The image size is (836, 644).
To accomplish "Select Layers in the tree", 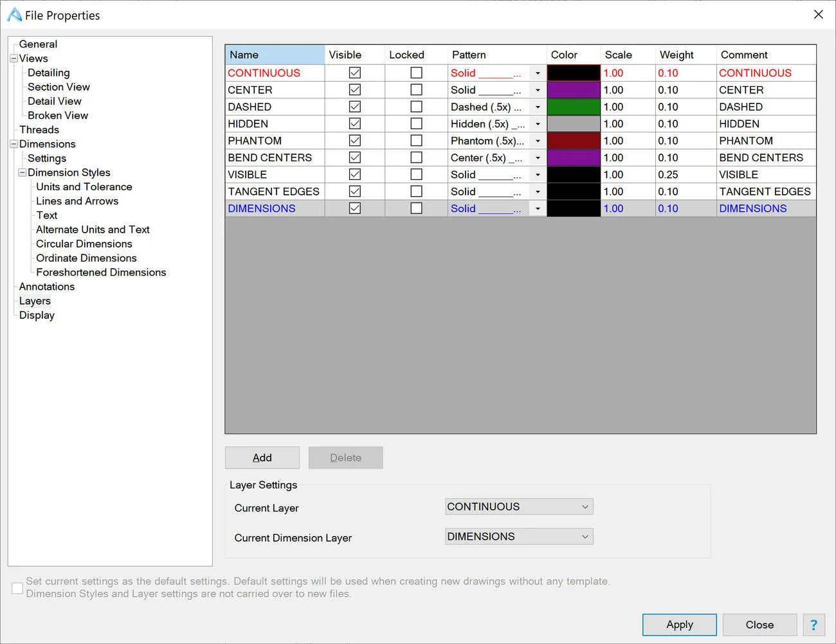I will coord(35,301).
